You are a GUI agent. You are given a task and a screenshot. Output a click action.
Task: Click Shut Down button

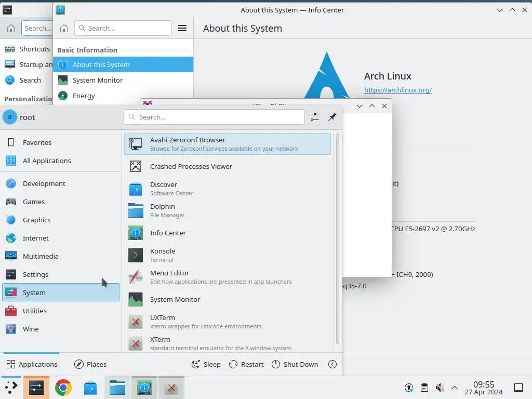(295, 364)
